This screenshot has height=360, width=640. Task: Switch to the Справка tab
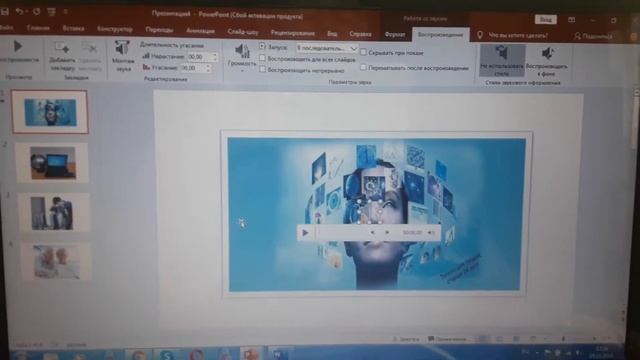pyautogui.click(x=360, y=34)
